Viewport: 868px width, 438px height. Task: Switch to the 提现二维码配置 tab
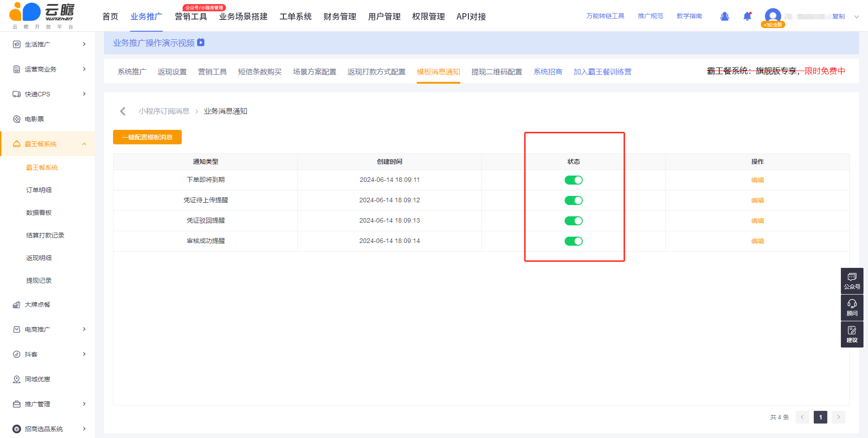pyautogui.click(x=497, y=71)
